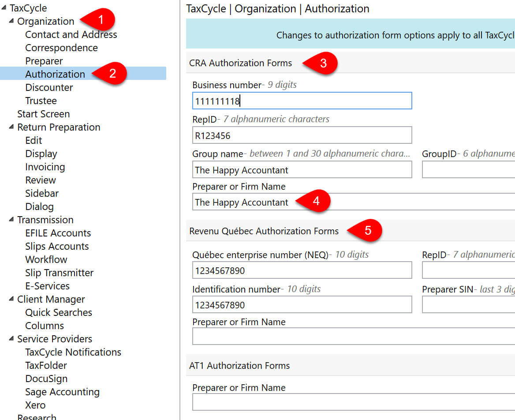515x420 pixels.
Task: Click the Revenu Québec Authorization Forms heading
Action: pyautogui.click(x=264, y=231)
